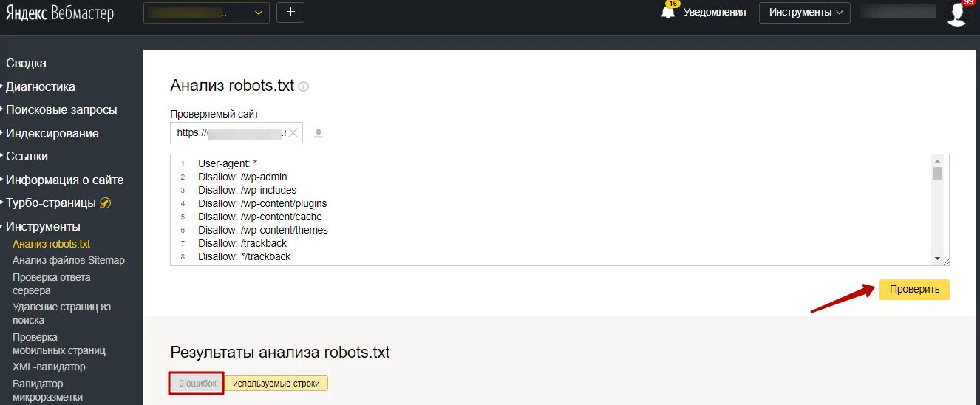Open Анализ файлов Sitemap tool
Screen dimensions: 980x405
point(69,260)
